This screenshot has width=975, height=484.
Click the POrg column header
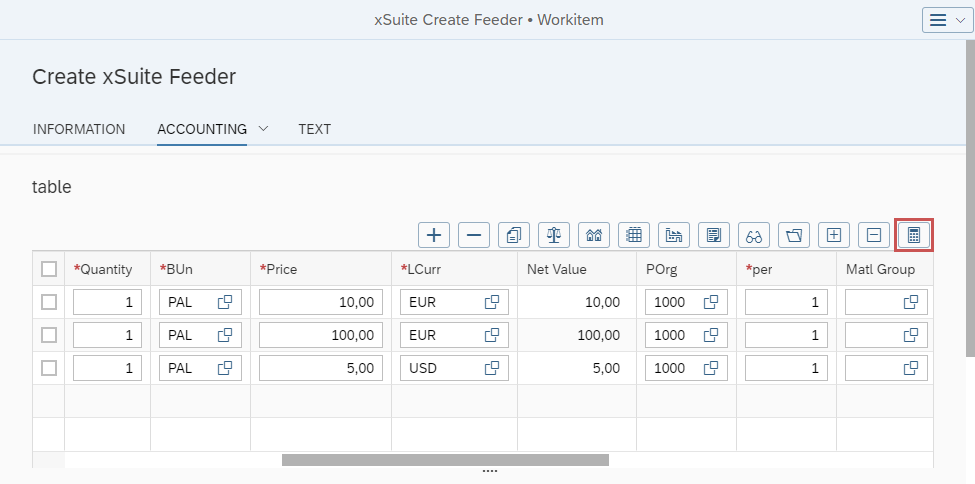(x=686, y=269)
